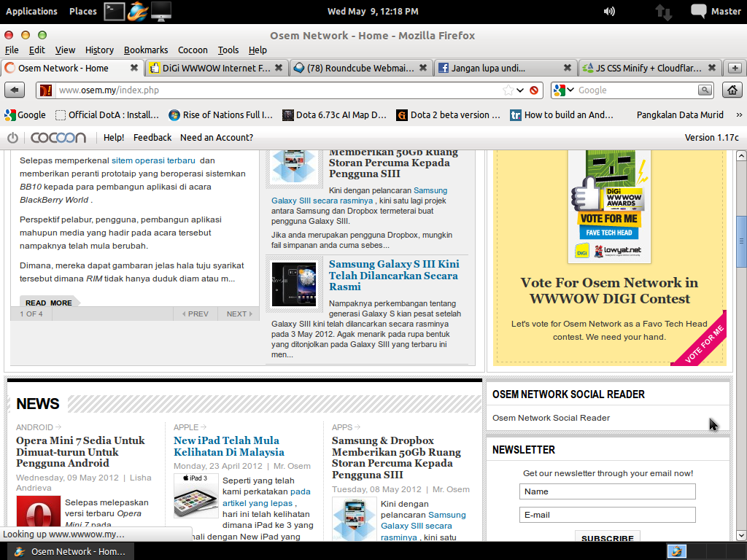Stop loading with the red stop icon
This screenshot has width=747, height=560.
(x=534, y=90)
